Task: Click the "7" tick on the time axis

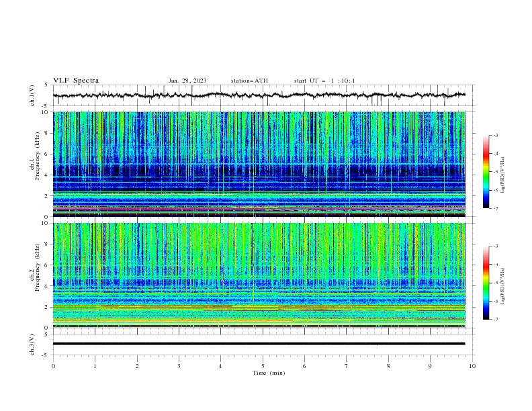Action: tap(347, 366)
